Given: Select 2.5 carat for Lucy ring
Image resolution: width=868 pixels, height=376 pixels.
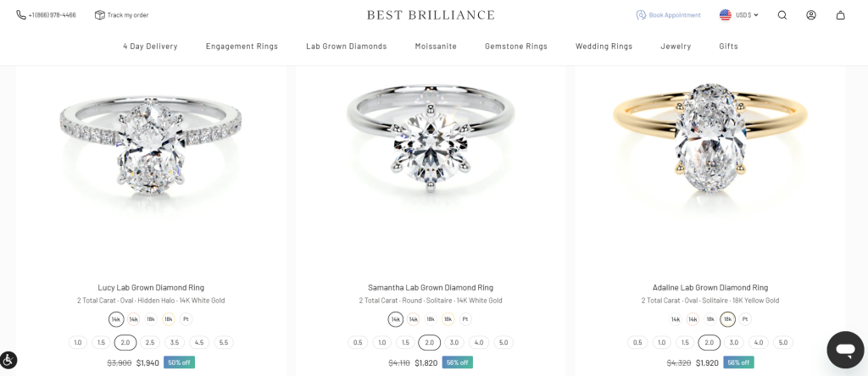Looking at the screenshot, I should click(150, 343).
